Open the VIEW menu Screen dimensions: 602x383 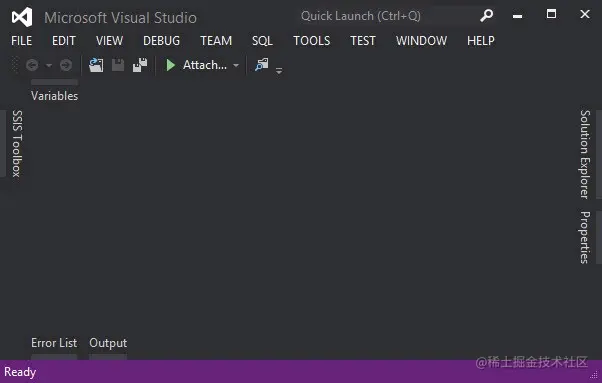point(109,41)
